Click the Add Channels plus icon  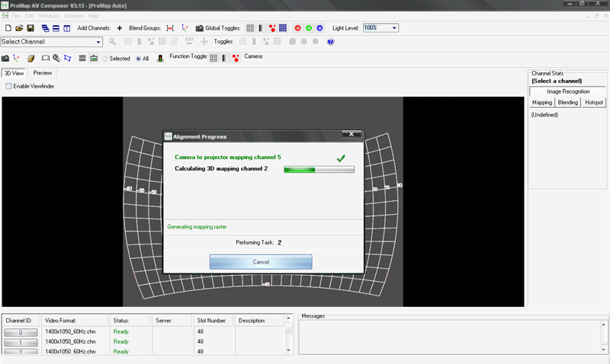tap(119, 28)
